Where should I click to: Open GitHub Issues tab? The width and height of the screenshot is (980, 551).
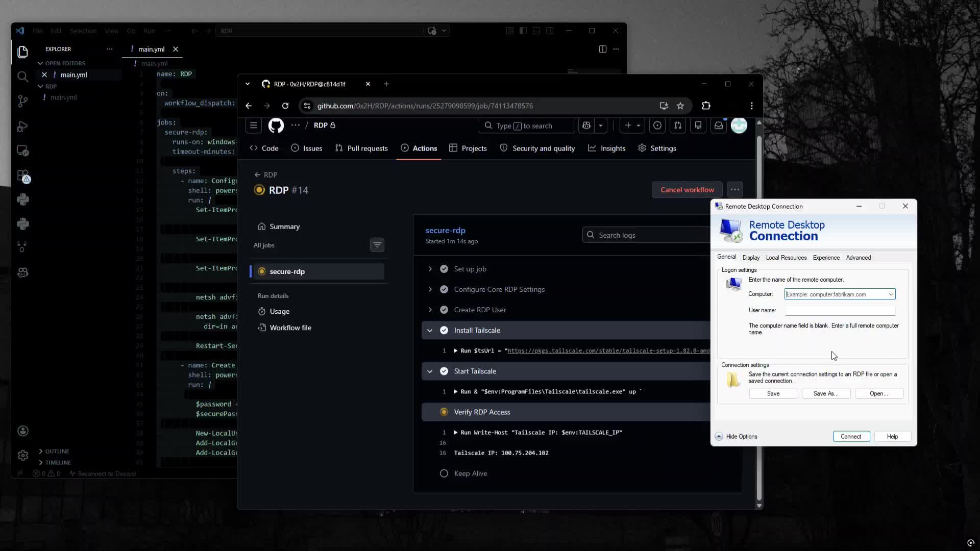tap(307, 148)
